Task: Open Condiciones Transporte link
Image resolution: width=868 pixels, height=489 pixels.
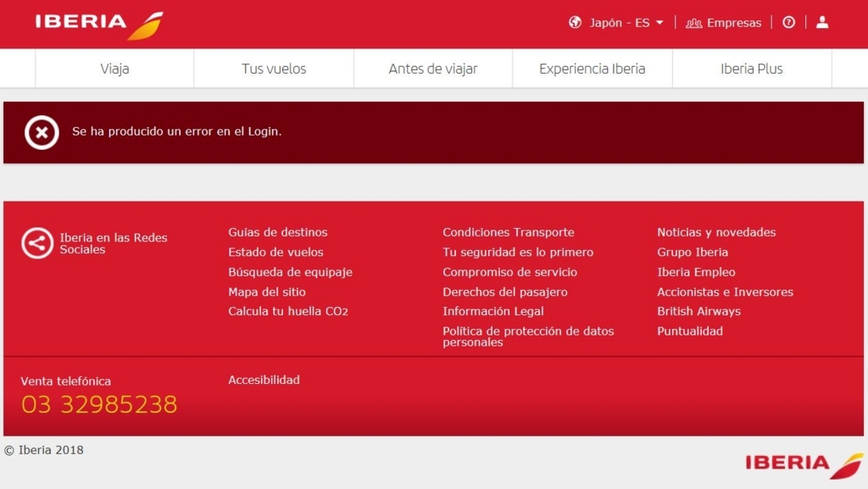Action: pos(509,232)
